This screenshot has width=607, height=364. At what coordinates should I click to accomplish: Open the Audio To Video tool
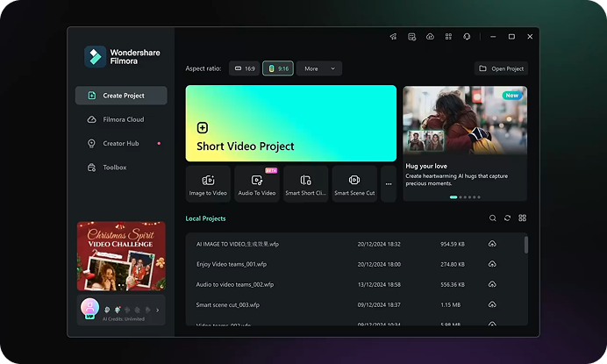[x=257, y=184]
